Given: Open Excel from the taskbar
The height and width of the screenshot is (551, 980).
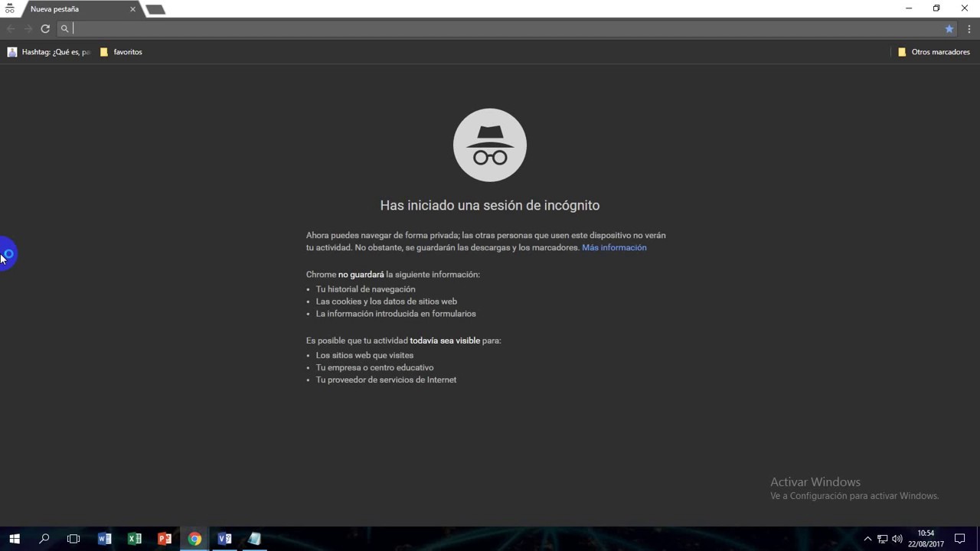Looking at the screenshot, I should point(135,539).
